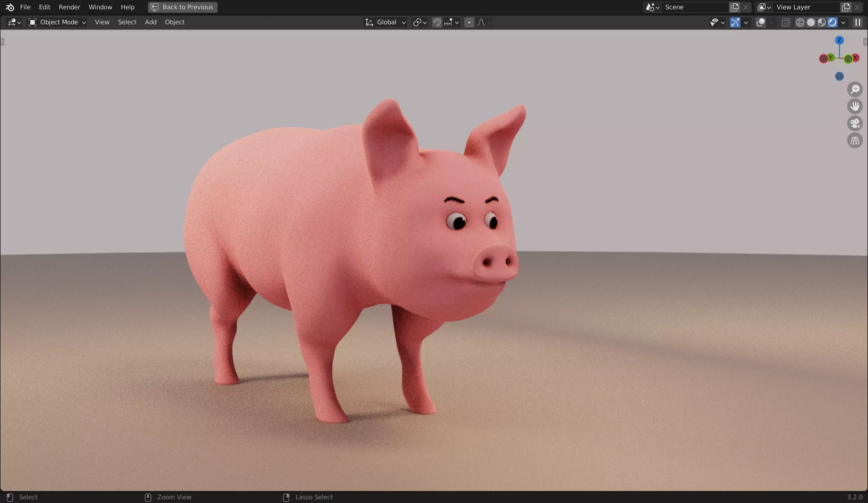868x503 pixels.
Task: Open the Render menu
Action: click(x=69, y=7)
